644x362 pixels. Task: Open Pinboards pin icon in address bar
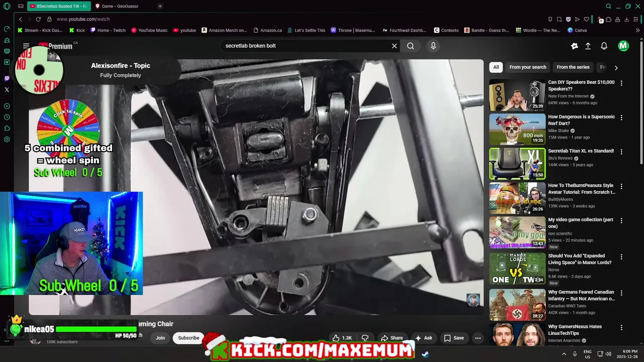click(x=550, y=19)
